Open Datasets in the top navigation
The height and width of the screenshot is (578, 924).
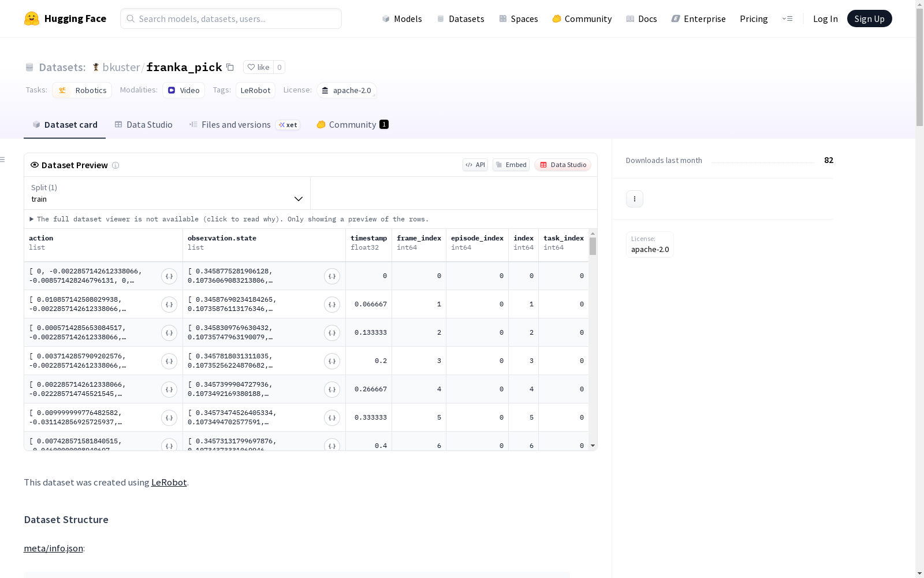point(460,18)
